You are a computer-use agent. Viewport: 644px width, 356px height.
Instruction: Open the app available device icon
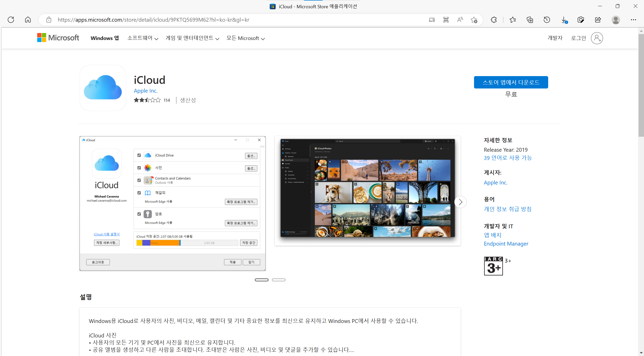432,20
